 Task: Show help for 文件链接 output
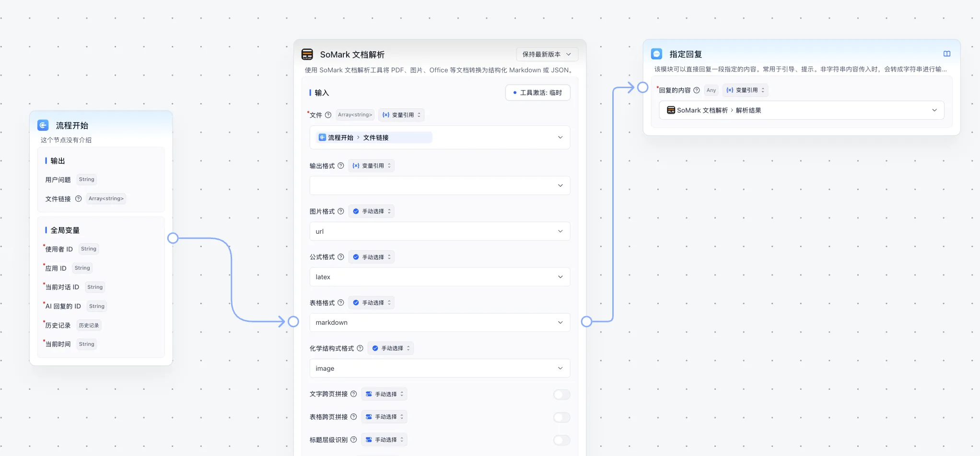pyautogui.click(x=79, y=199)
